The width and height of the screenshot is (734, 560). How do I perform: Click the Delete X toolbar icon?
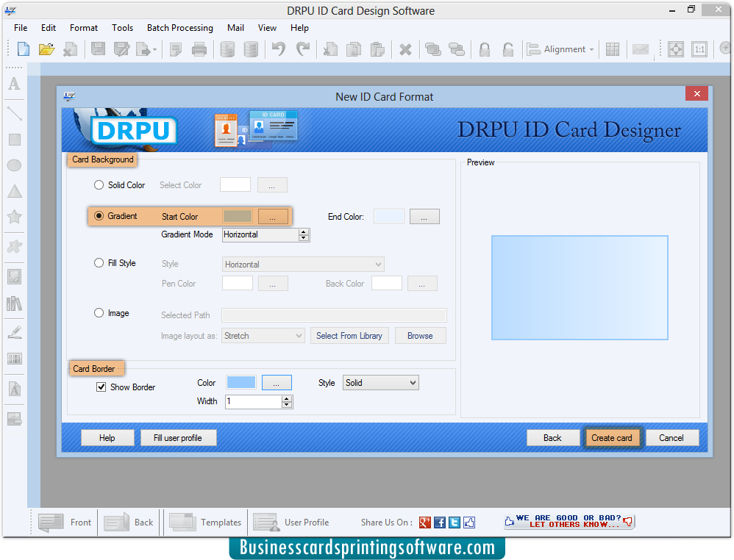[405, 49]
